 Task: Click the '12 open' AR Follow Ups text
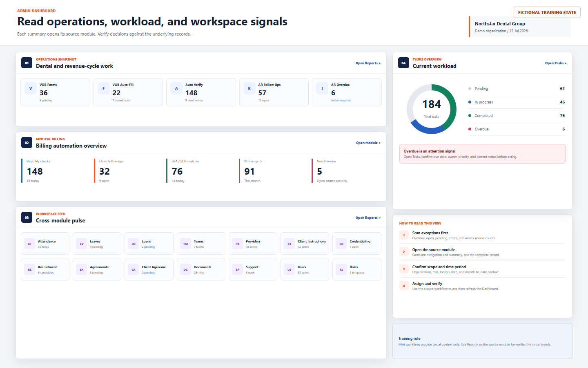tap(263, 101)
